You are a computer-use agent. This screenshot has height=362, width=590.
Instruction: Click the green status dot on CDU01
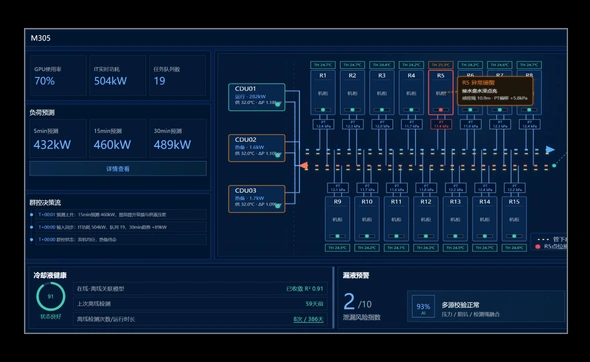tap(278, 104)
